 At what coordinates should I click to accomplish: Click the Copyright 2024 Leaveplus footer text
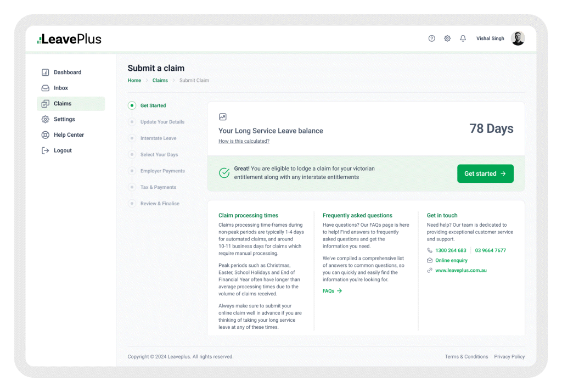point(180,356)
